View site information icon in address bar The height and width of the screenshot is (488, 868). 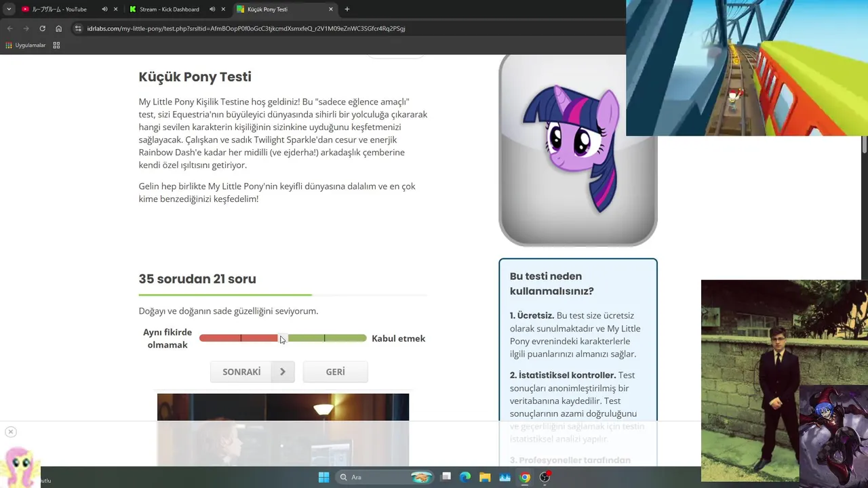78,28
